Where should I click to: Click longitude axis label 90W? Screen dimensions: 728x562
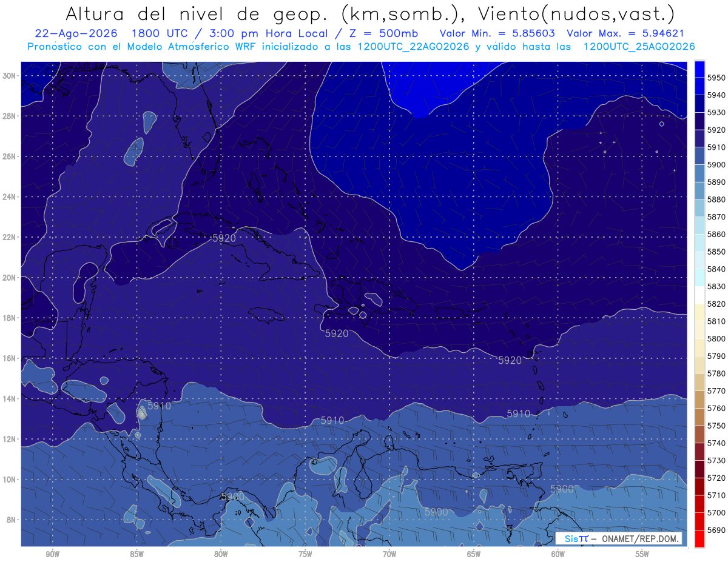coord(52,555)
